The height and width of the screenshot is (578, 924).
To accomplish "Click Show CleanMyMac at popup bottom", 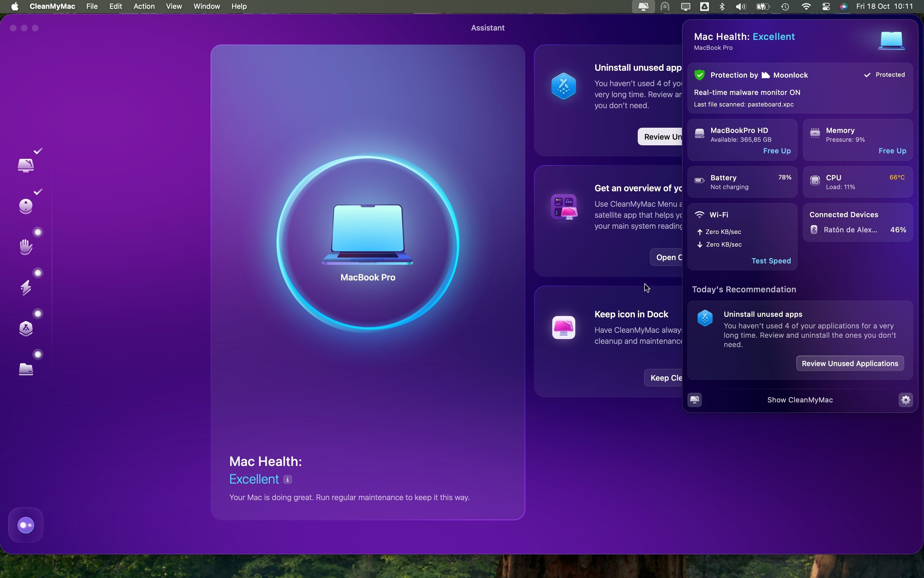I will click(x=800, y=400).
